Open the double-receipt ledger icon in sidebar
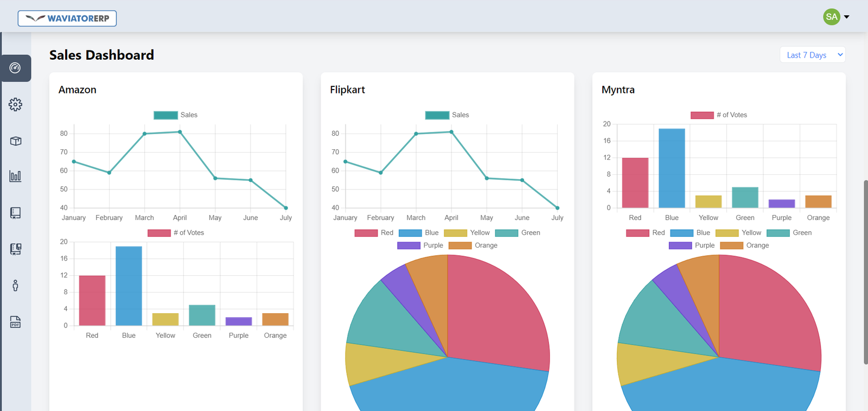The width and height of the screenshot is (868, 411). point(15,249)
